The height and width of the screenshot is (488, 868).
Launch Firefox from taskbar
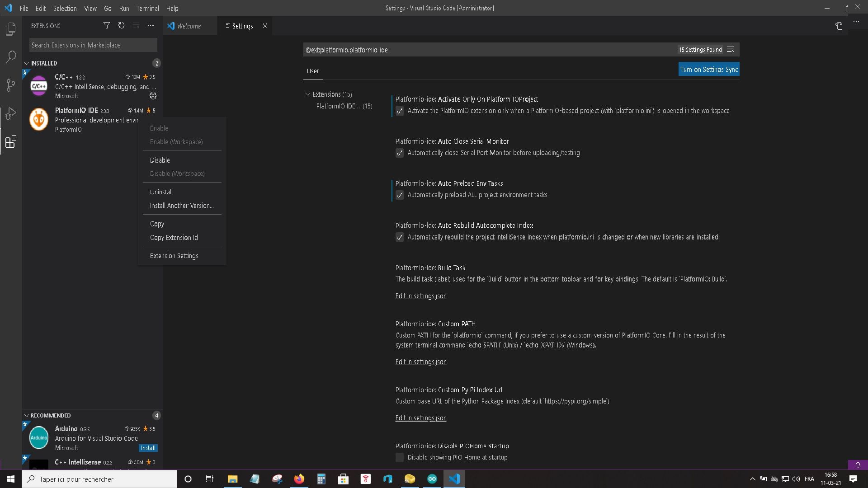[299, 479]
